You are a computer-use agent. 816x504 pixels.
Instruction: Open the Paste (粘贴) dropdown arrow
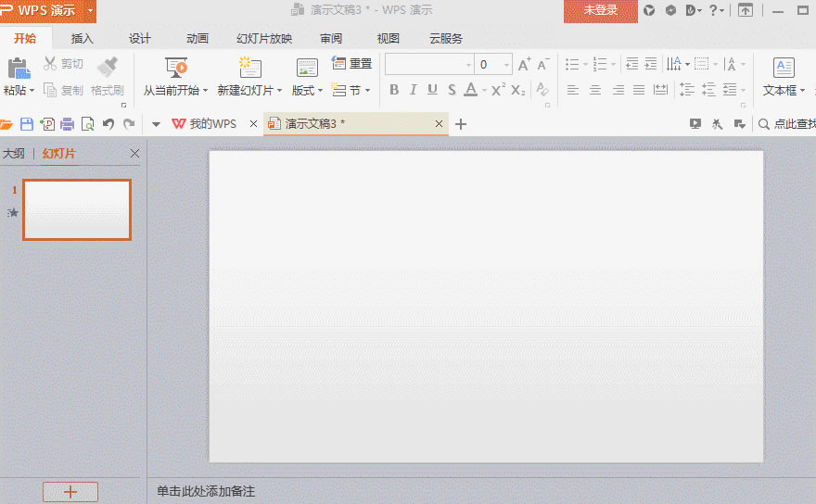(x=32, y=91)
